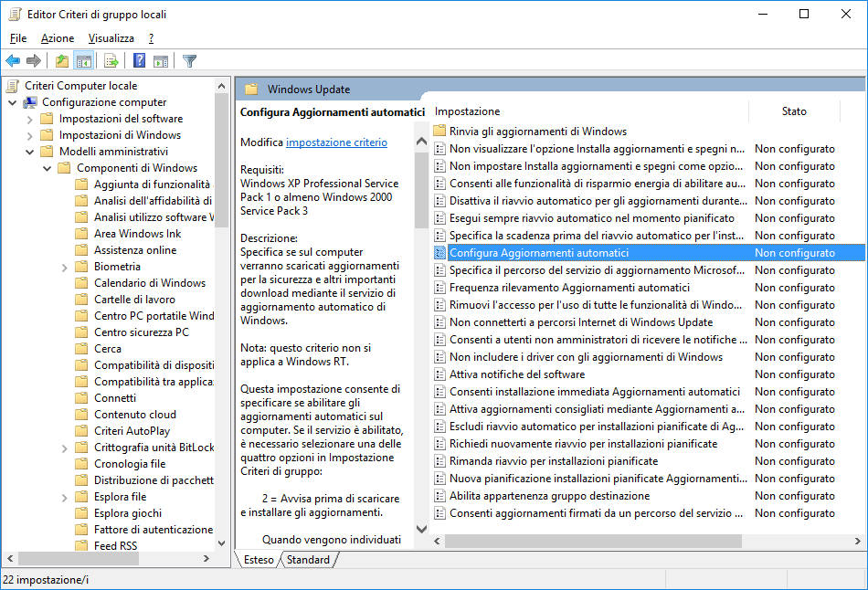Click the Feed RSS folder icon

81,546
